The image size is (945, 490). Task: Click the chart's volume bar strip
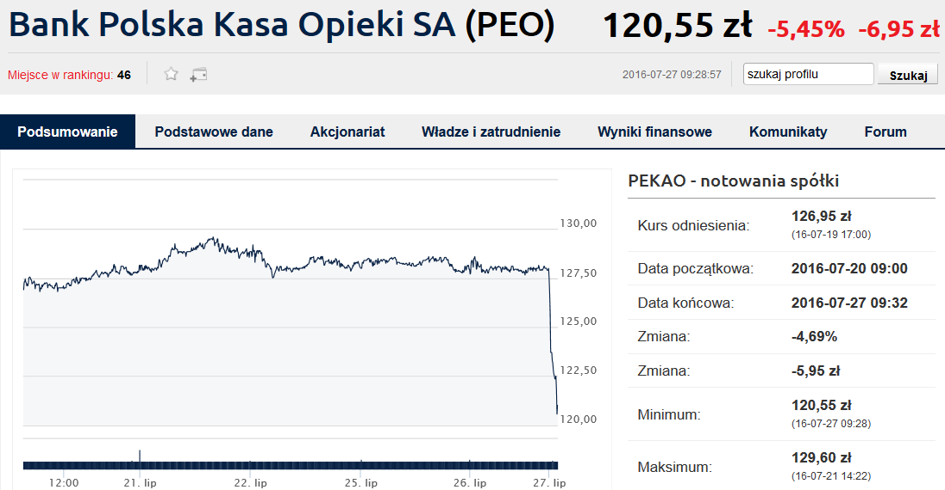click(x=289, y=464)
